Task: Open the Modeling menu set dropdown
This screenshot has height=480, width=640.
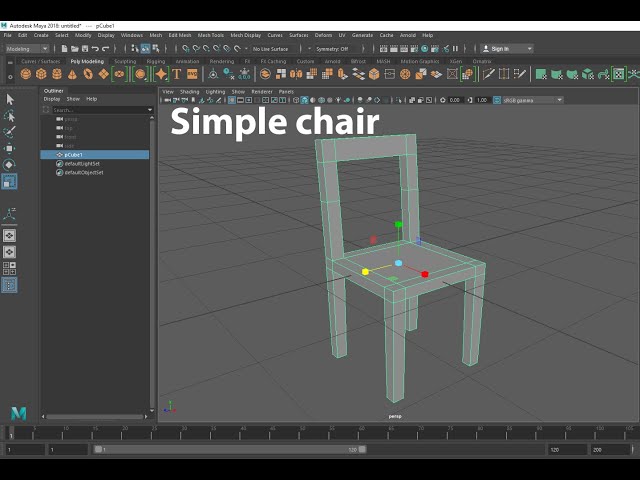Action: [27, 49]
